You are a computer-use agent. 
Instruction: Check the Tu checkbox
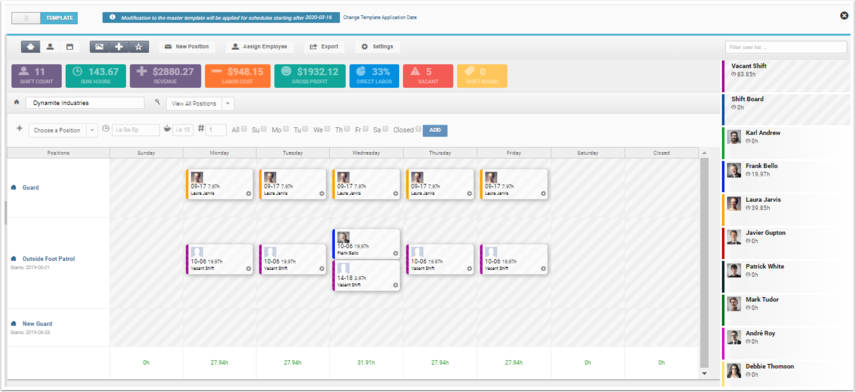pyautogui.click(x=305, y=129)
